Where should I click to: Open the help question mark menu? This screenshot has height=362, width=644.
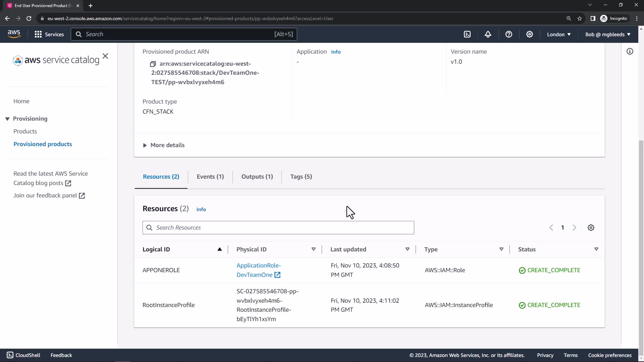tap(509, 34)
